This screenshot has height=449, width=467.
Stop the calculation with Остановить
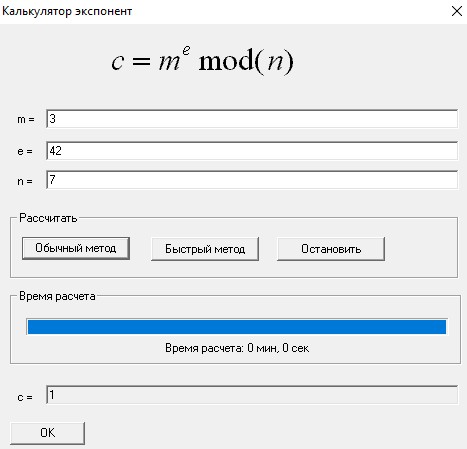(x=331, y=249)
